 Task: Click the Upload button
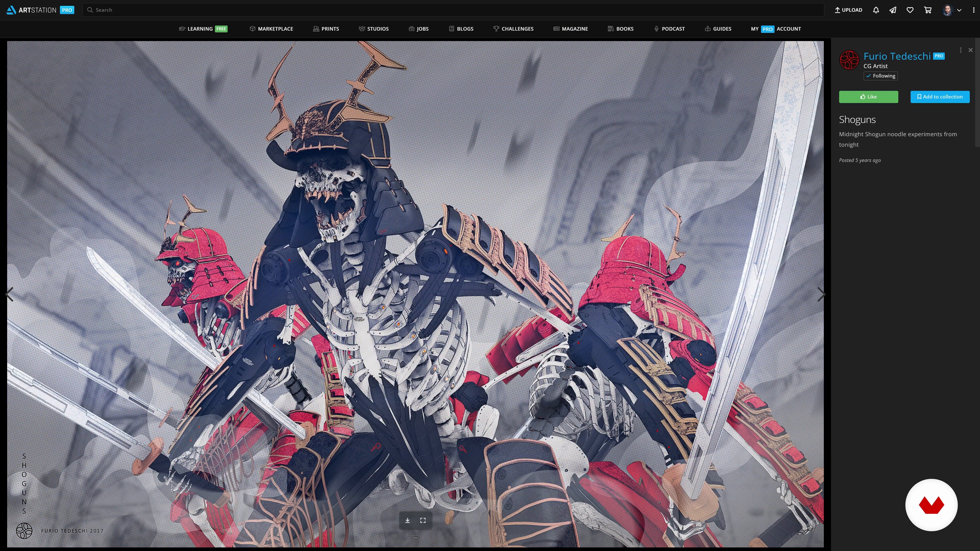[x=848, y=10]
